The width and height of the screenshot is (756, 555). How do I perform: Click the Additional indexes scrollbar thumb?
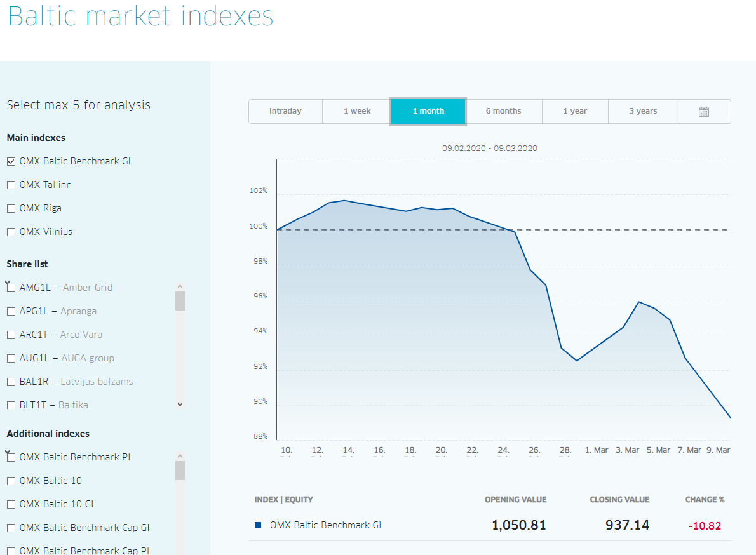coord(180,471)
